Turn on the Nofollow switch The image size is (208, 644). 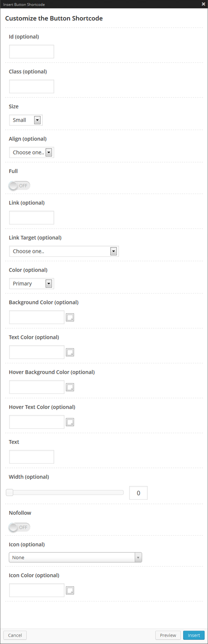coord(19,527)
